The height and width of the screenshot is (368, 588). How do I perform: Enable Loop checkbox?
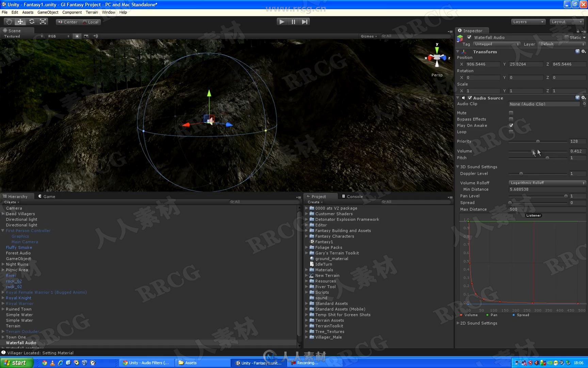click(x=511, y=132)
